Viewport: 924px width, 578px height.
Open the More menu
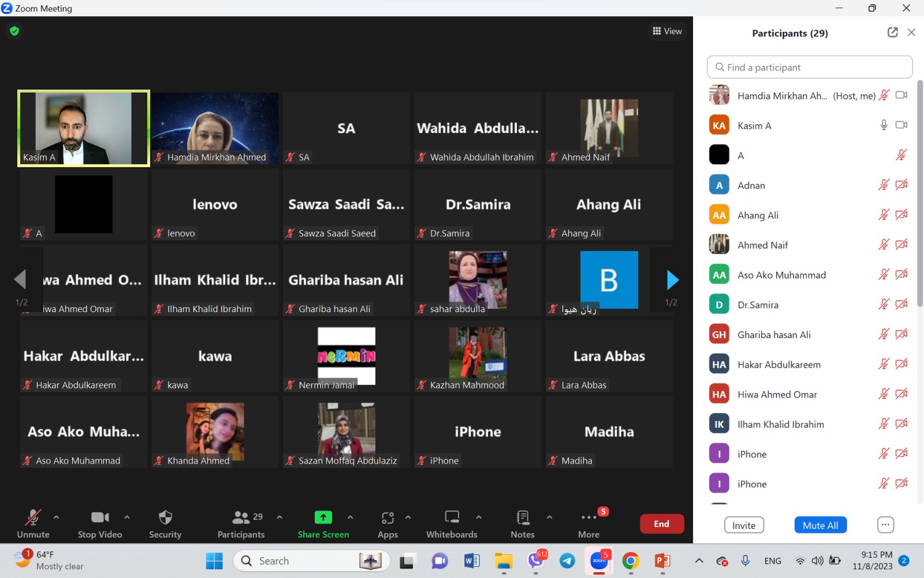pos(589,523)
